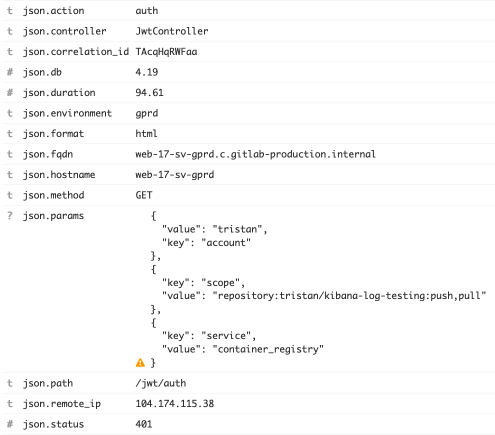This screenshot has width=495, height=435.
Task: Click the orange warning triangle icon
Action: point(140,362)
